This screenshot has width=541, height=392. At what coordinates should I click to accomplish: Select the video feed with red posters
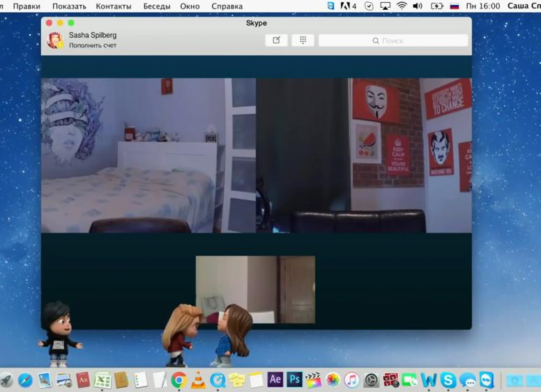pyautogui.click(x=364, y=156)
